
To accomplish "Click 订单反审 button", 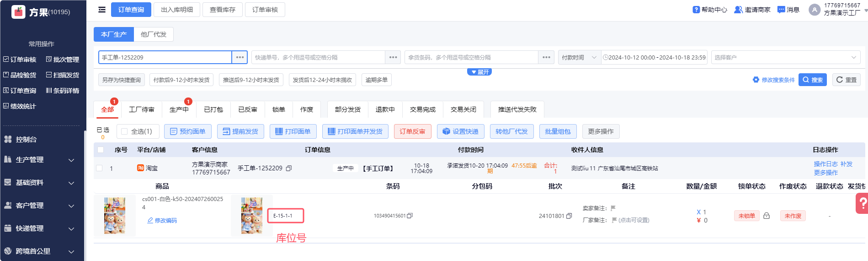I will 412,131.
